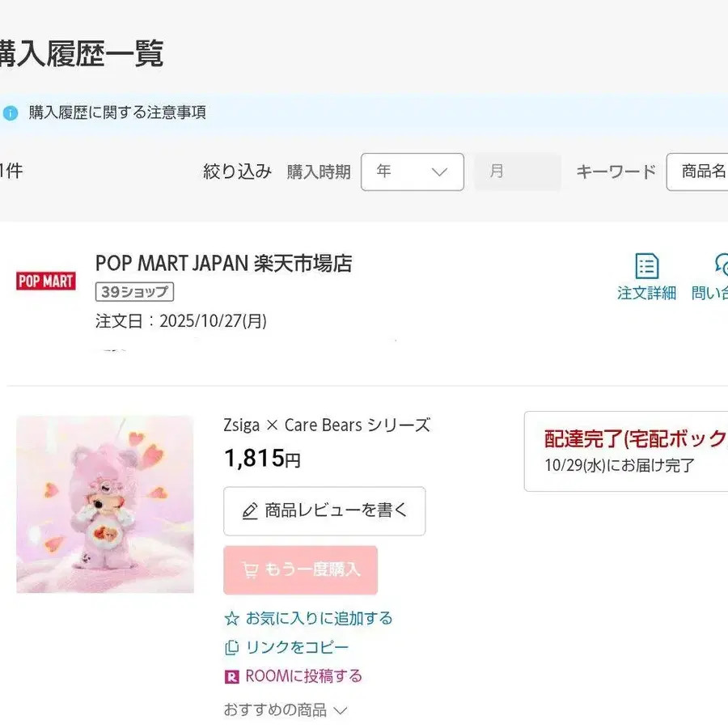This screenshot has width=728, height=728.
Task: Click the blue info icon beside 注意事項
Action: point(9,112)
